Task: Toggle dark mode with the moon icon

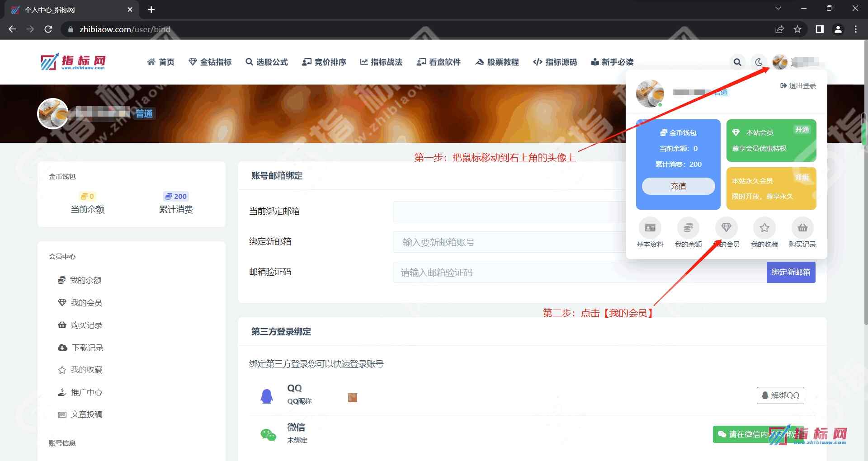Action: pyautogui.click(x=759, y=62)
